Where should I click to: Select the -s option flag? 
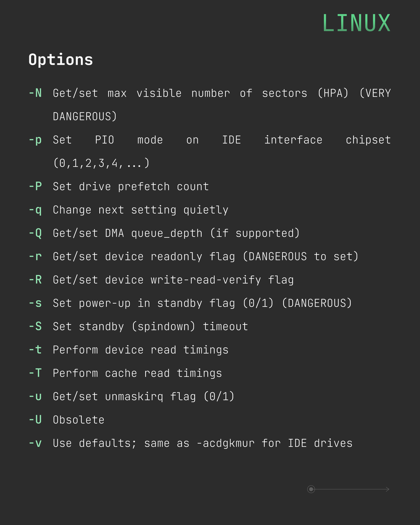(x=35, y=303)
